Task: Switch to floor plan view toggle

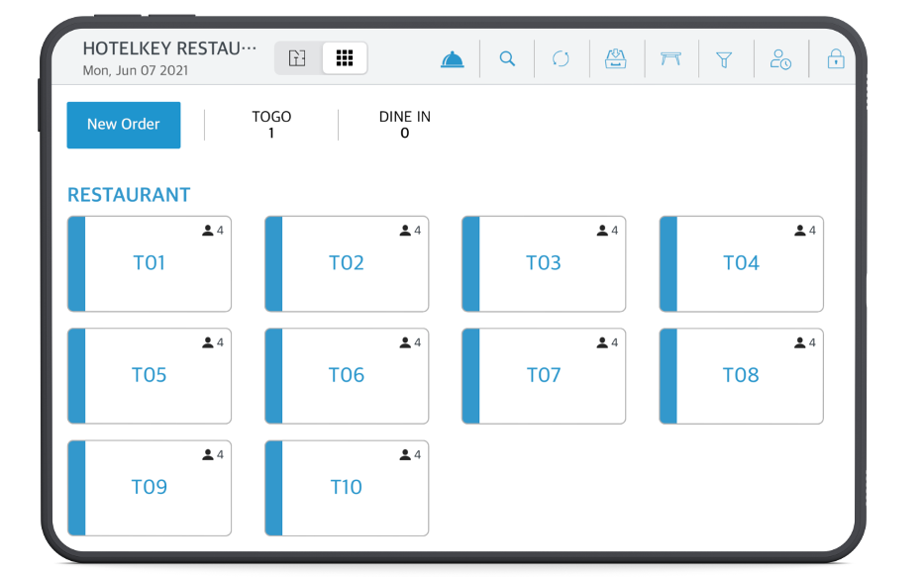Action: point(297,58)
